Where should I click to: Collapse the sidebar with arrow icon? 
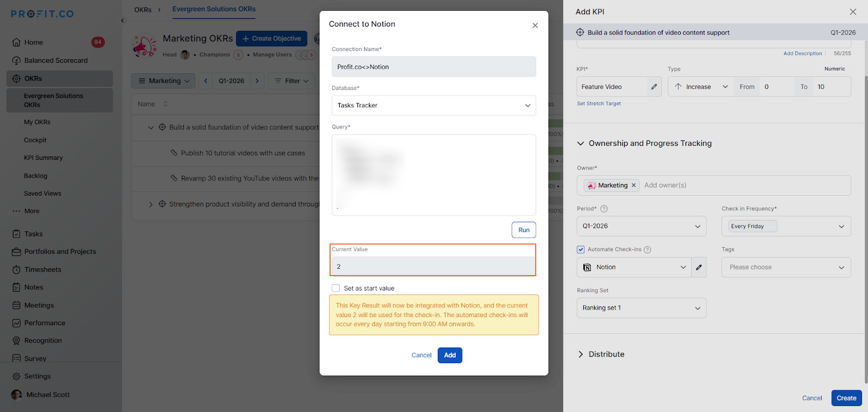click(123, 21)
